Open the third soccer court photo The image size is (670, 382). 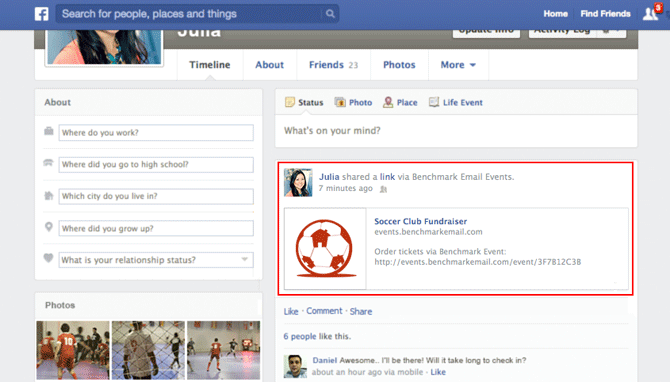[x=223, y=350]
